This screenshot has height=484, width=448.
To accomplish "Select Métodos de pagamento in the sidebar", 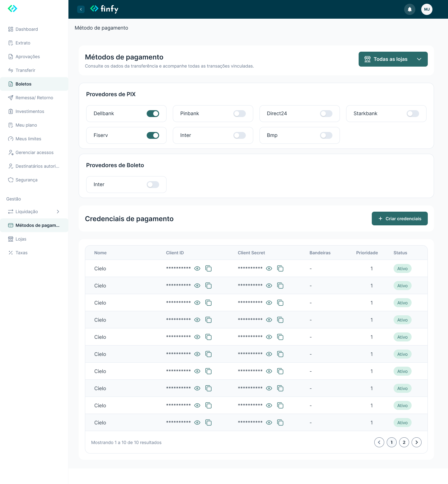I will (x=34, y=225).
